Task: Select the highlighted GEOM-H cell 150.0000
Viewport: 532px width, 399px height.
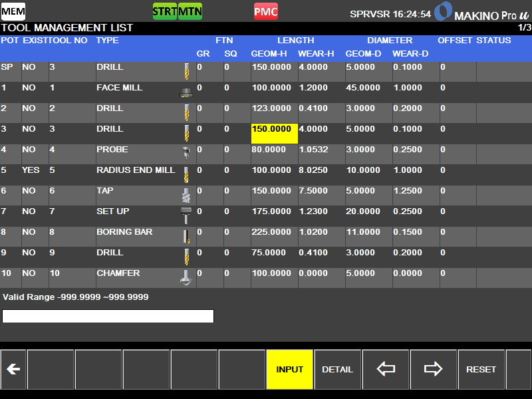Action: point(274,133)
